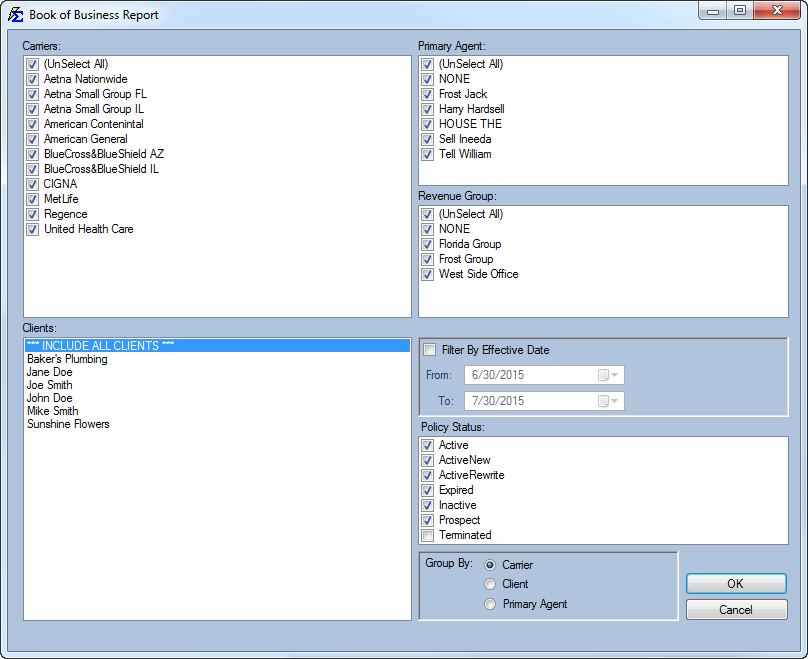808x659 pixels.
Task: Choose Primary Agent in Group By
Action: [x=489, y=603]
